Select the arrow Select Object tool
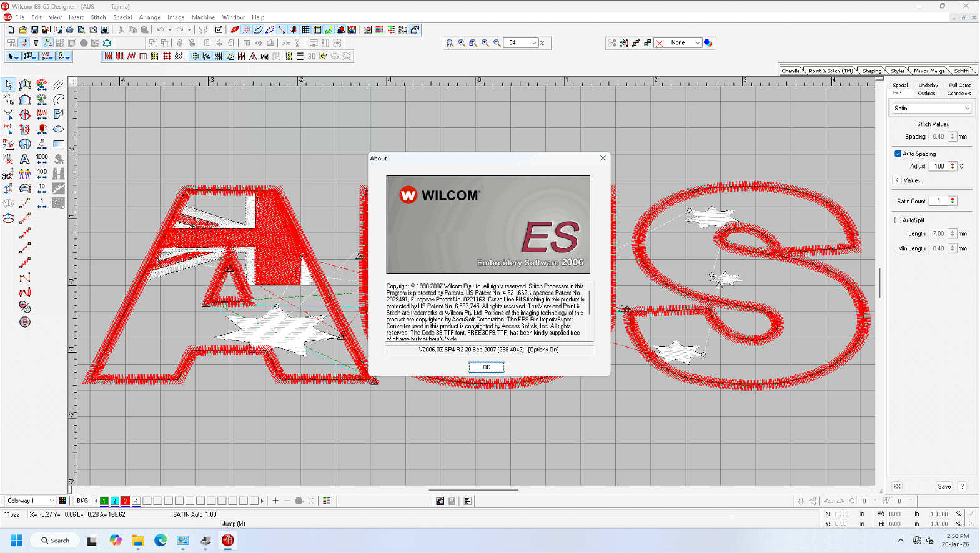Viewport: 980px width, 553px height. click(x=9, y=84)
